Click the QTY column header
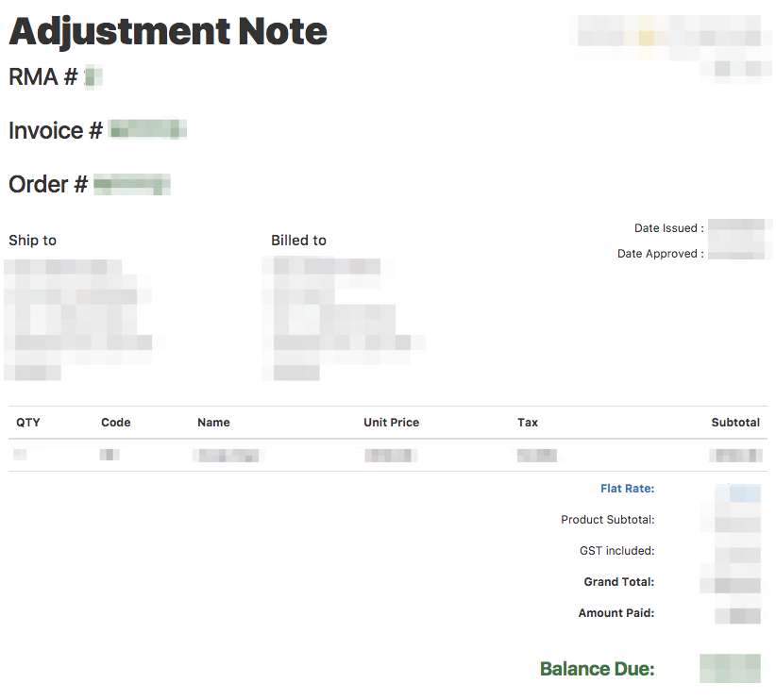Screen dimensions: 776x700 (28, 423)
